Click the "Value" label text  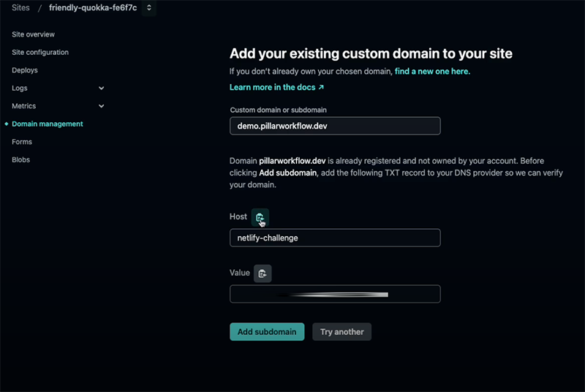click(240, 273)
